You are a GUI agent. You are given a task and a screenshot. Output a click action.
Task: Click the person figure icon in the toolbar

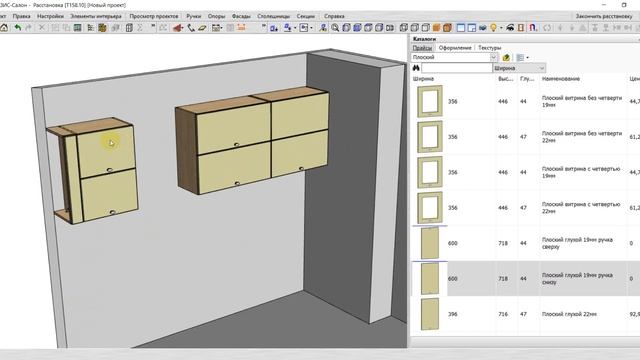(323, 28)
